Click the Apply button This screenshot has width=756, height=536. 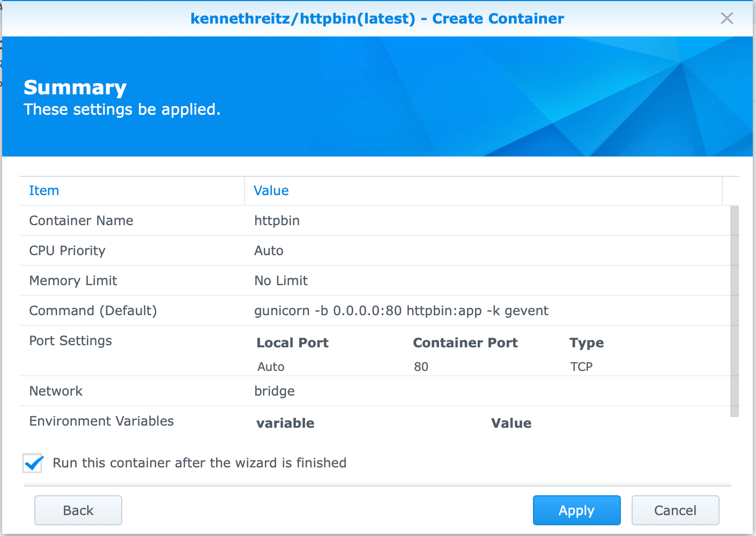coord(576,510)
